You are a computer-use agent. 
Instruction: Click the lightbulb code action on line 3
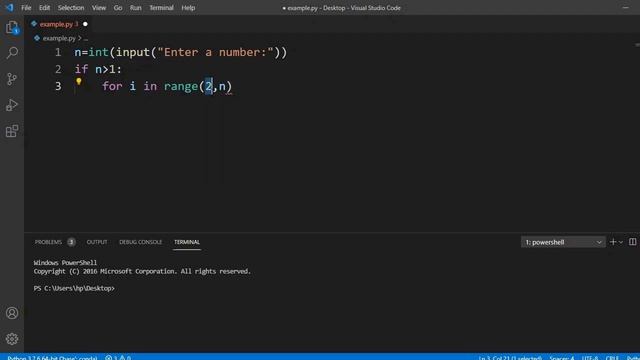pos(78,82)
